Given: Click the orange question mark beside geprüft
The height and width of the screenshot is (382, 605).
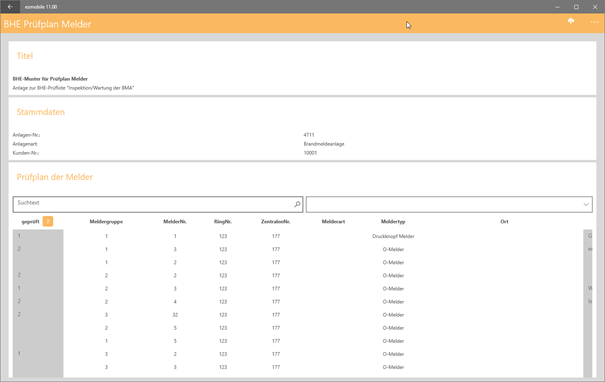Looking at the screenshot, I should pyautogui.click(x=48, y=221).
